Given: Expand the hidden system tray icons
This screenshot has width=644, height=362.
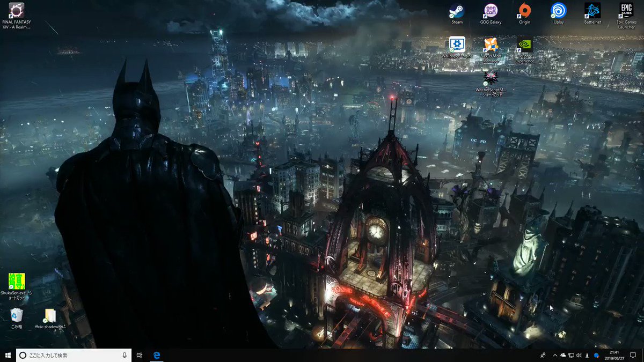Looking at the screenshot, I should (555, 355).
